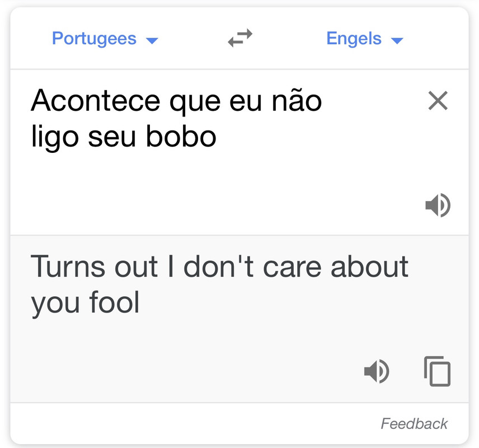Clear the source text with the X
This screenshot has width=479, height=448.
[438, 100]
